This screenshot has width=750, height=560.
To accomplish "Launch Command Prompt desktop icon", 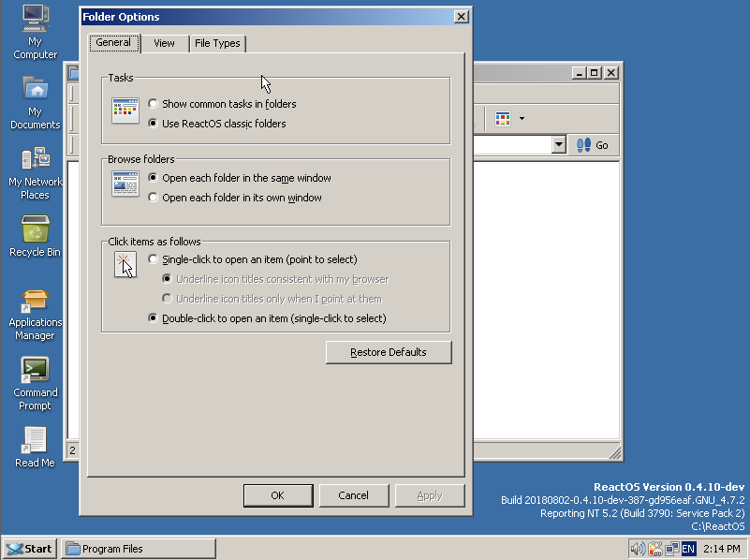I will click(x=35, y=370).
